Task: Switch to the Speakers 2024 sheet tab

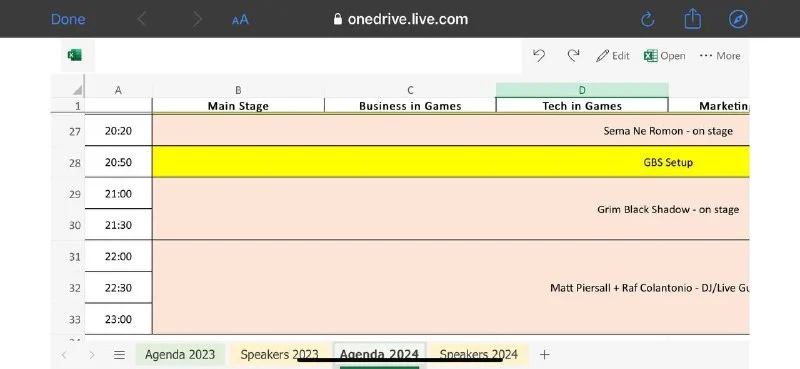Action: tap(479, 355)
